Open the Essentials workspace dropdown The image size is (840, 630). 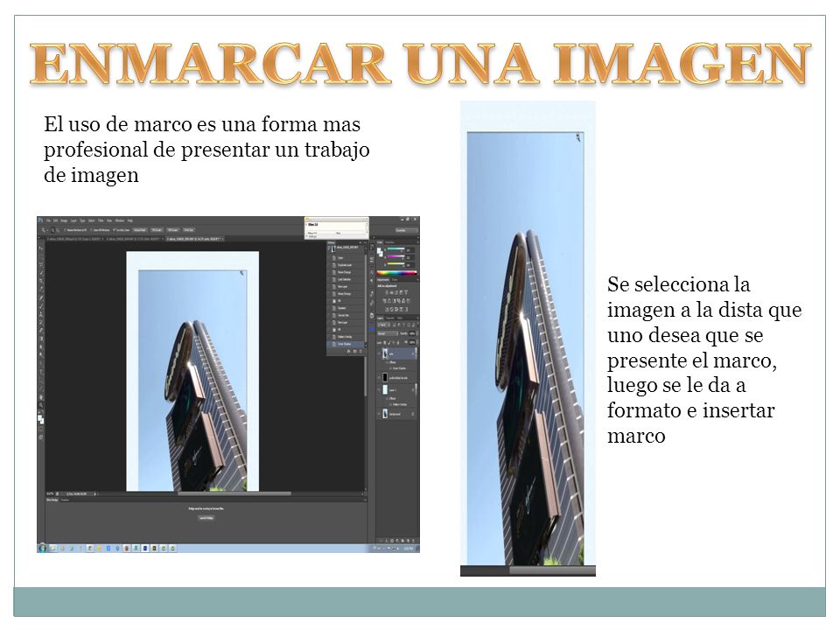[x=407, y=230]
